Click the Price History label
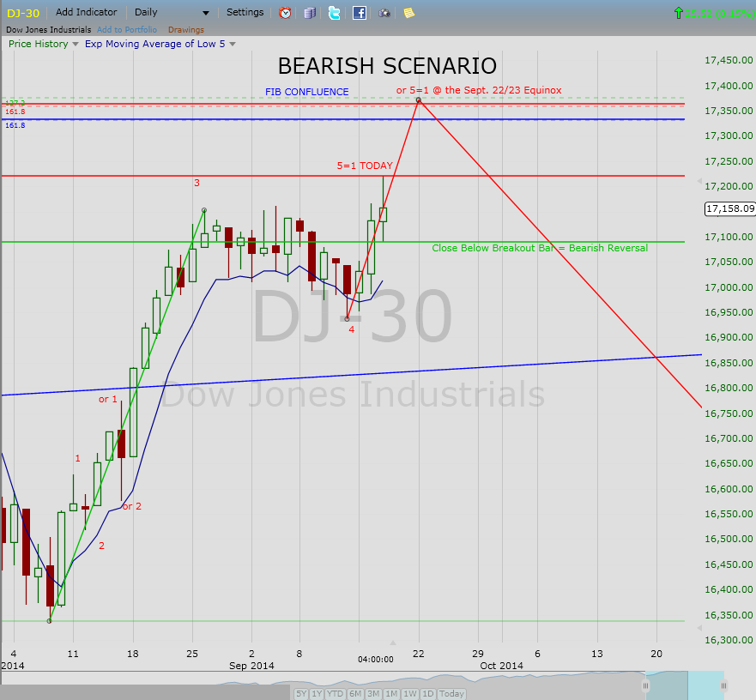Screen dimensions: 756x700 point(38,44)
